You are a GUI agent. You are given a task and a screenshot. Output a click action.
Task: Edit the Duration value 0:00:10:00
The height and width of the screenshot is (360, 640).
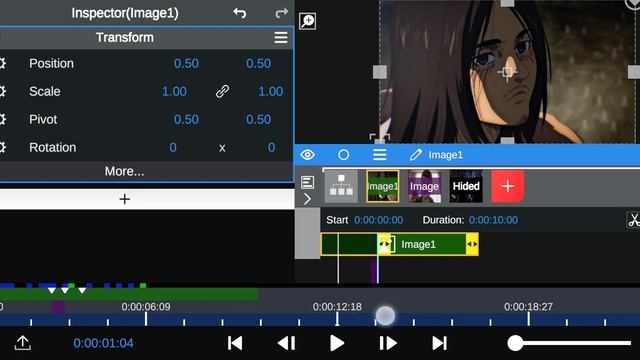pos(493,220)
